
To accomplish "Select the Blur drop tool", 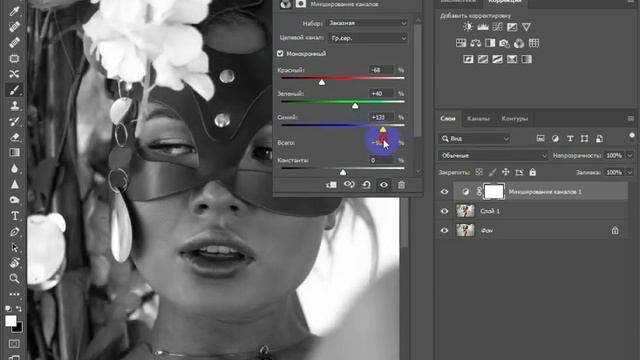I will [14, 168].
